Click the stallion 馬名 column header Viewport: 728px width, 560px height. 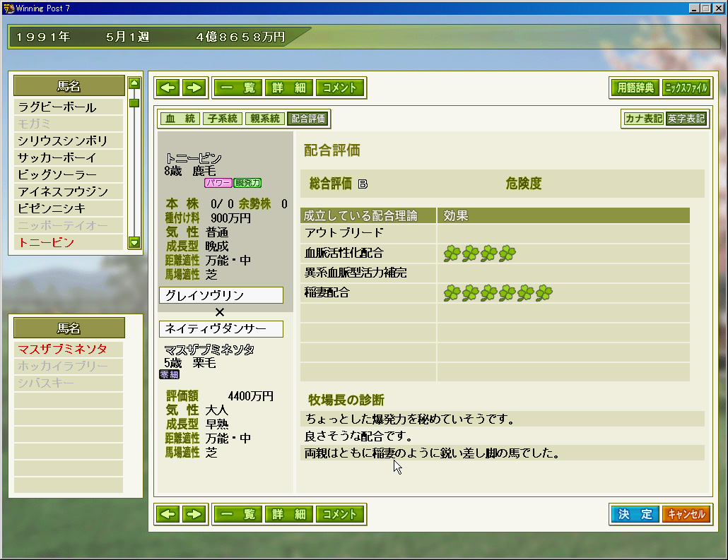coord(69,86)
